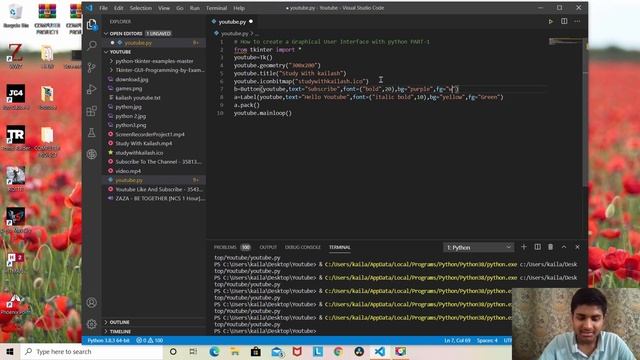640x360 pixels.
Task: Open Task View on taskbar
Action: (193, 351)
